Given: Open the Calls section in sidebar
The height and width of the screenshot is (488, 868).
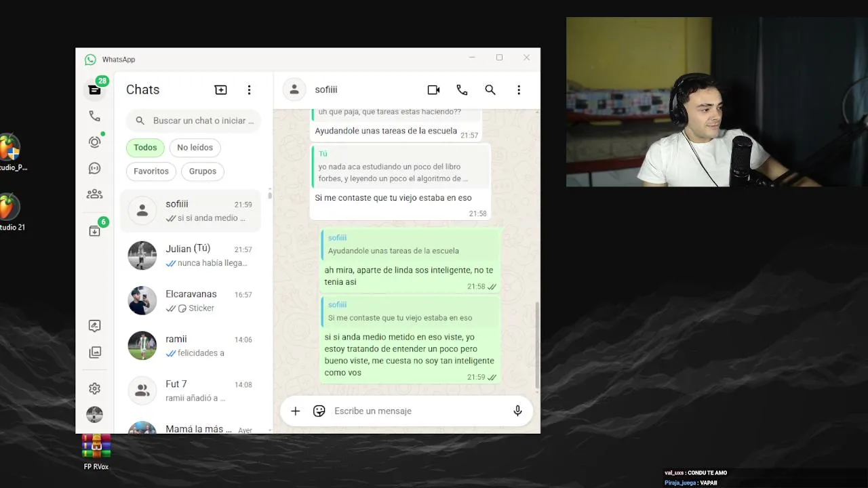Looking at the screenshot, I should (x=94, y=116).
